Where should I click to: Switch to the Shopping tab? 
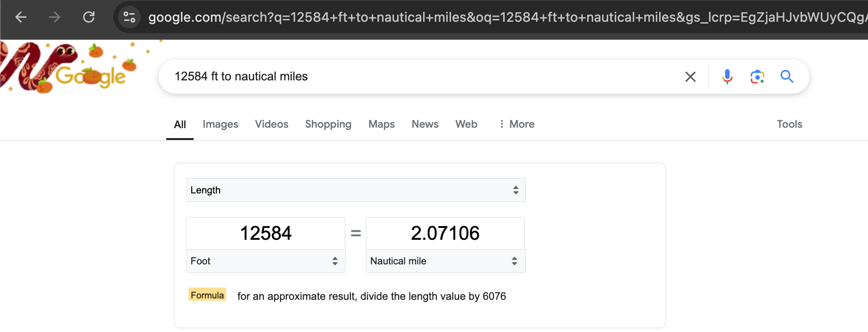pyautogui.click(x=328, y=124)
